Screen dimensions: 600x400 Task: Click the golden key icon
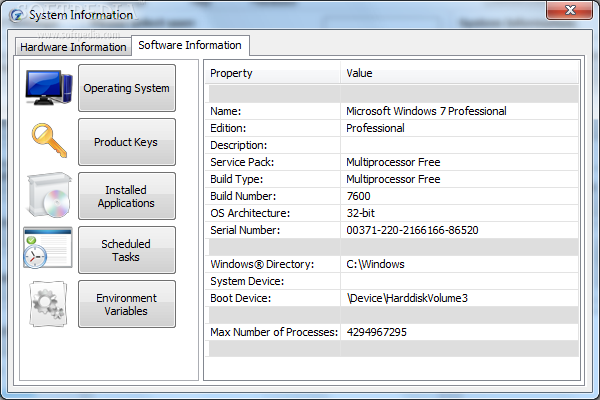coord(49,140)
